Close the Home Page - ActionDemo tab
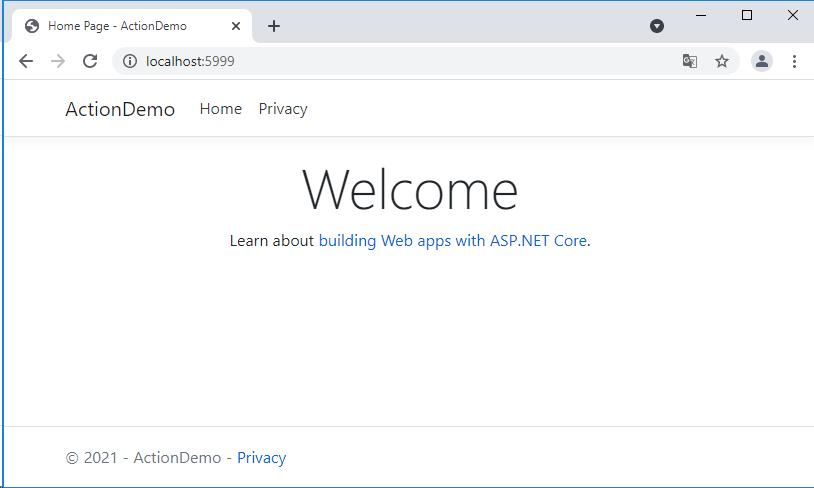 coord(236,26)
